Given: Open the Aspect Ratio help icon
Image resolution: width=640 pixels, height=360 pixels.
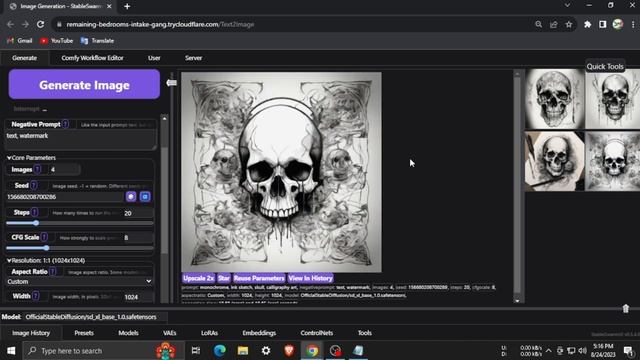Looking at the screenshot, I should point(53,272).
